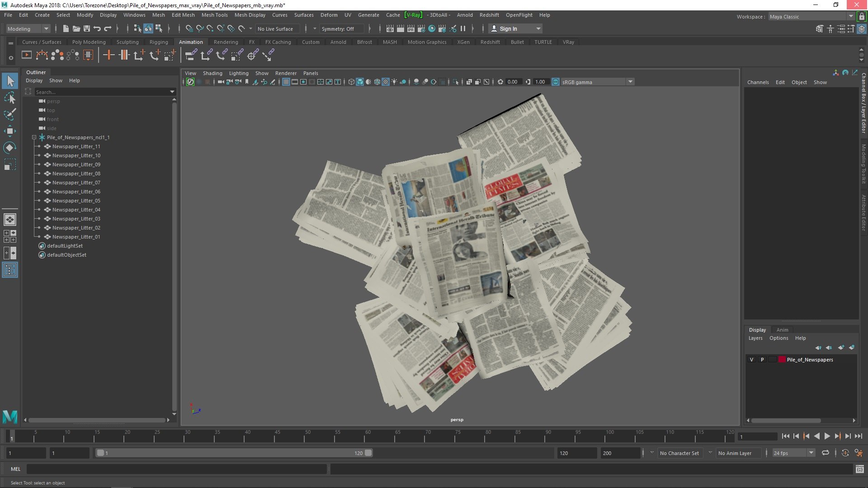Open the Mesh Tools menu

[x=214, y=15]
